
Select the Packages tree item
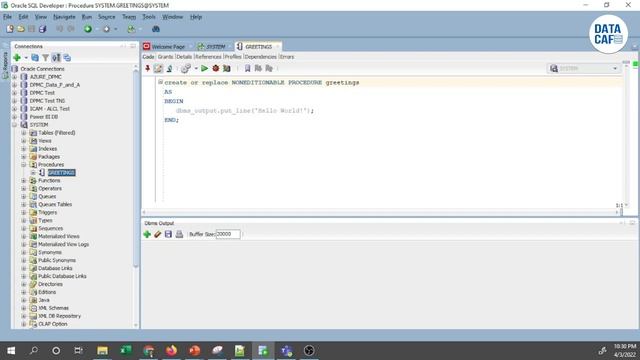(x=49, y=157)
